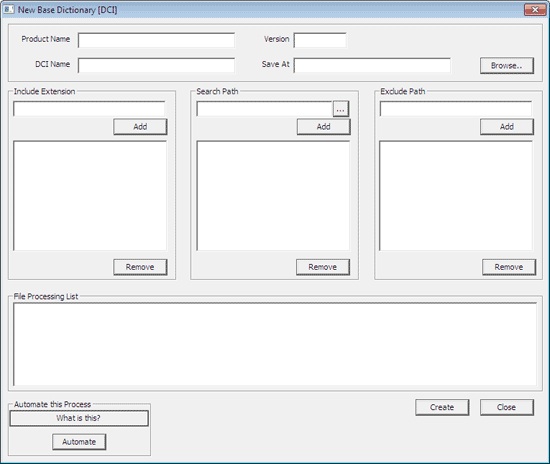The image size is (550, 464).
Task: Add the Exclude Path entry
Action: [x=507, y=127]
